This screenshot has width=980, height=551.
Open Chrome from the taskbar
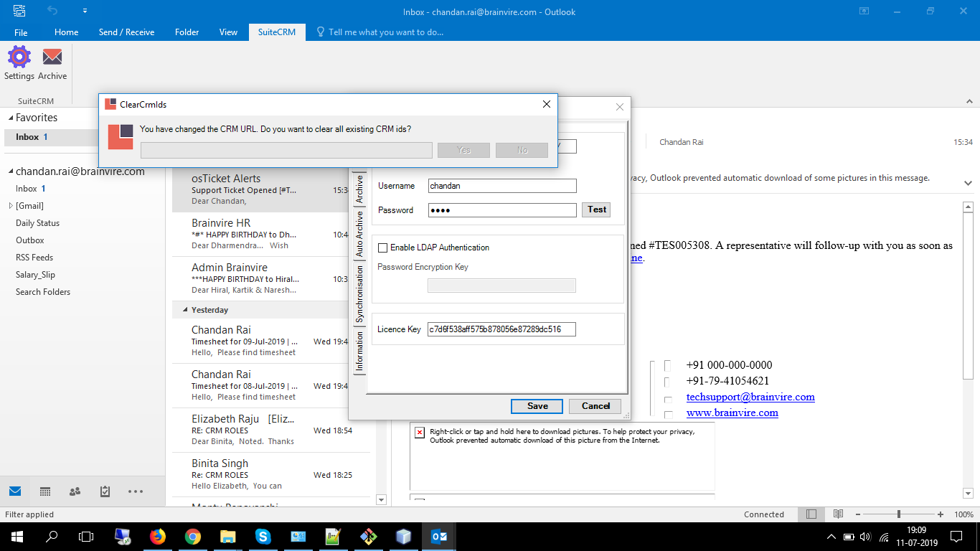[x=192, y=536]
